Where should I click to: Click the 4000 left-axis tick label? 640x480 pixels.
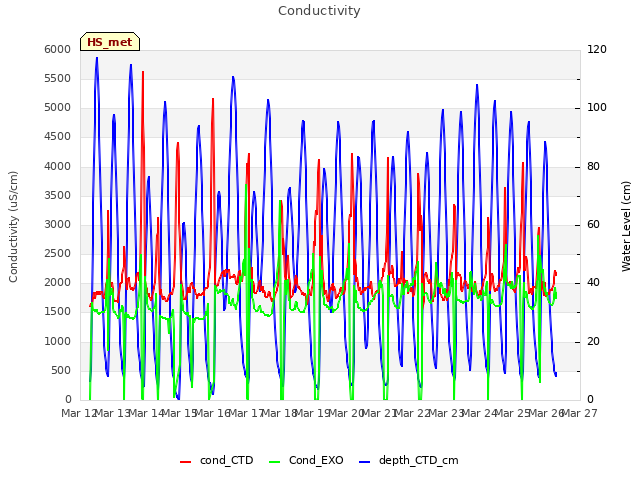click(58, 167)
